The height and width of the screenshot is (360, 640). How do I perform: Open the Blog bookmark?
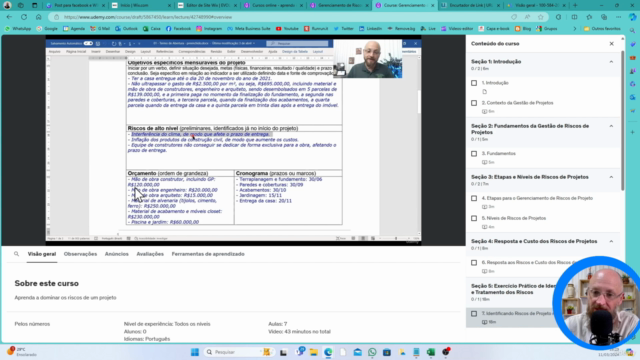(x=523, y=29)
